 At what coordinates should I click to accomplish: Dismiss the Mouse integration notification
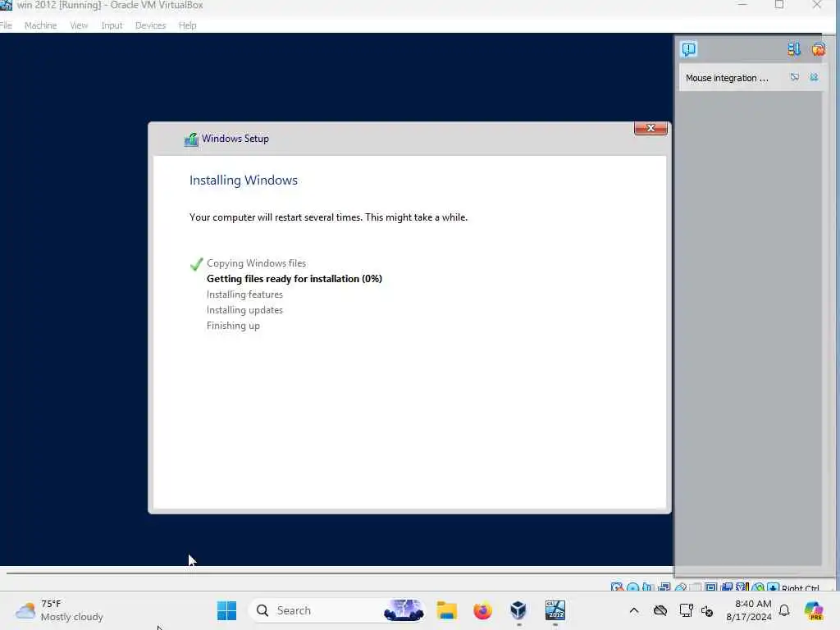click(x=814, y=77)
